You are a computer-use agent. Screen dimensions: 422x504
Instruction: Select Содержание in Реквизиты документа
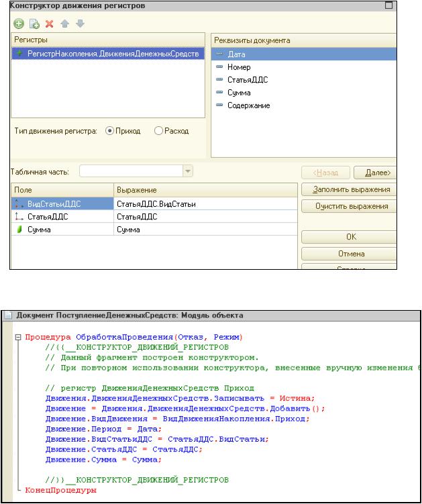tap(304, 105)
